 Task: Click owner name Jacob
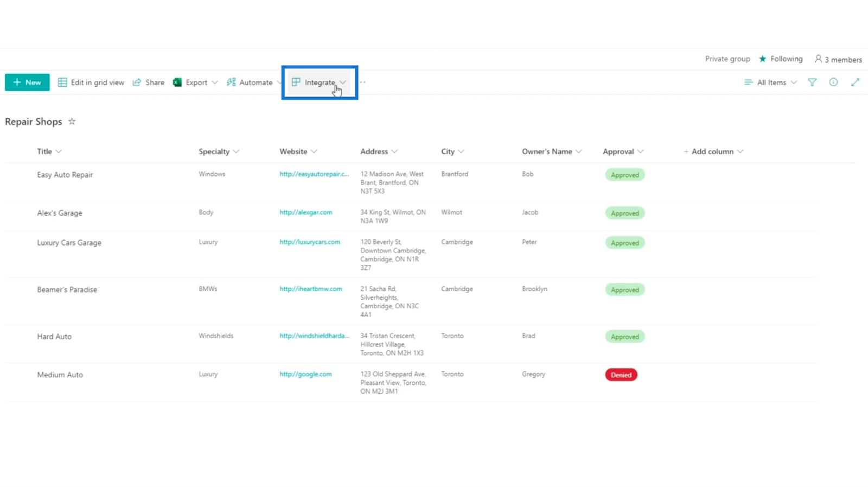pos(530,212)
